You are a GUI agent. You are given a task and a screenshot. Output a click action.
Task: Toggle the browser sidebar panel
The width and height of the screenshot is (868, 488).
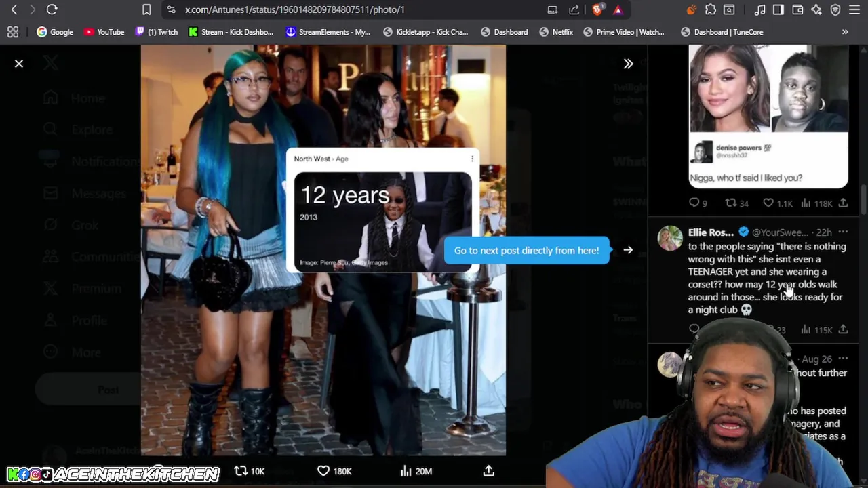[778, 9]
